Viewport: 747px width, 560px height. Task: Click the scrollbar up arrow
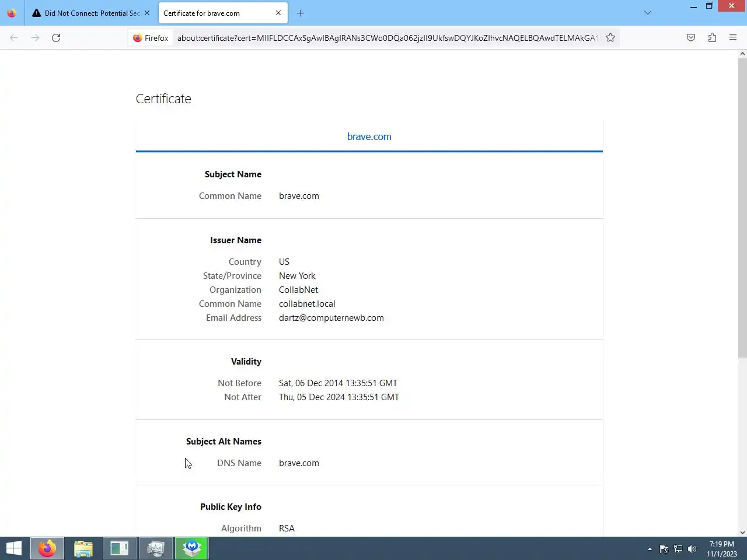742,54
